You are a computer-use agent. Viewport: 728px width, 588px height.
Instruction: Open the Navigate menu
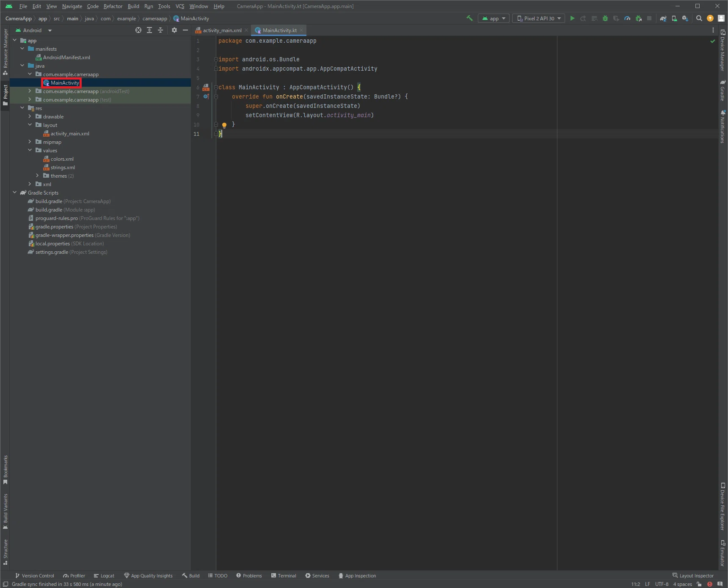(72, 6)
